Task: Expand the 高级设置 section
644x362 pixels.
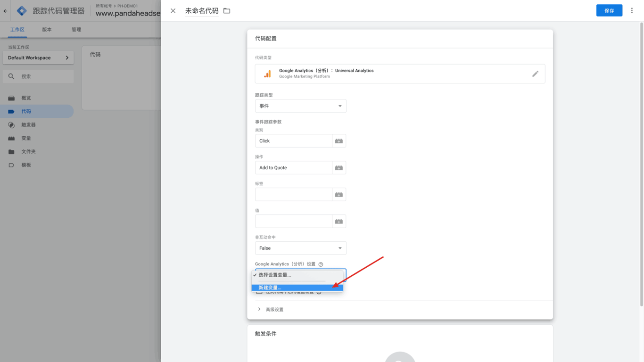Action: [274, 310]
